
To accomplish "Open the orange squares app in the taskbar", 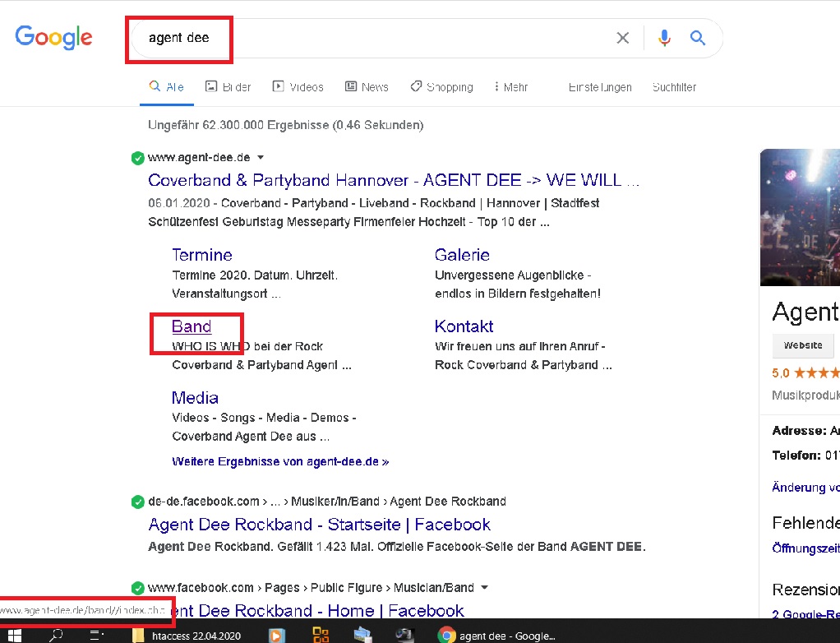I will (321, 636).
